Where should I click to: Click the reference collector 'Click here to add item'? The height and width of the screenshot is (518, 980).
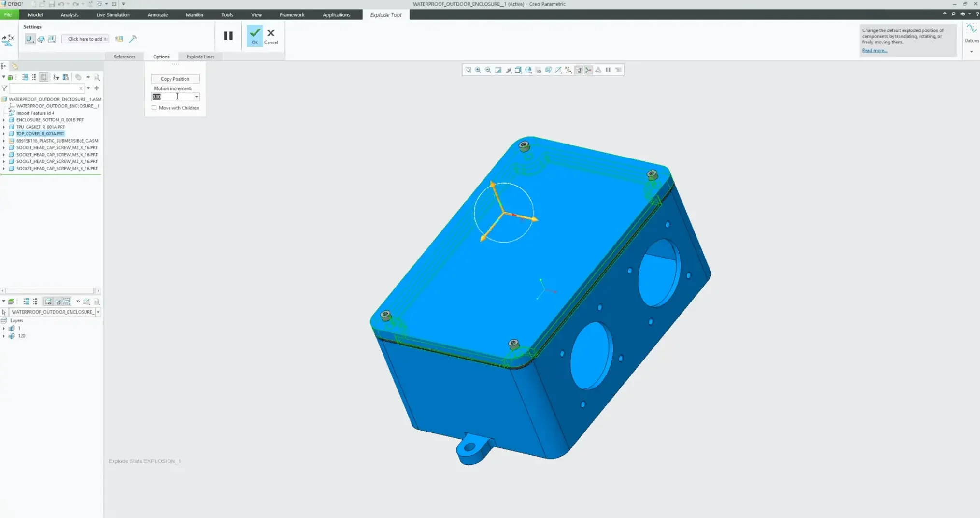[85, 39]
